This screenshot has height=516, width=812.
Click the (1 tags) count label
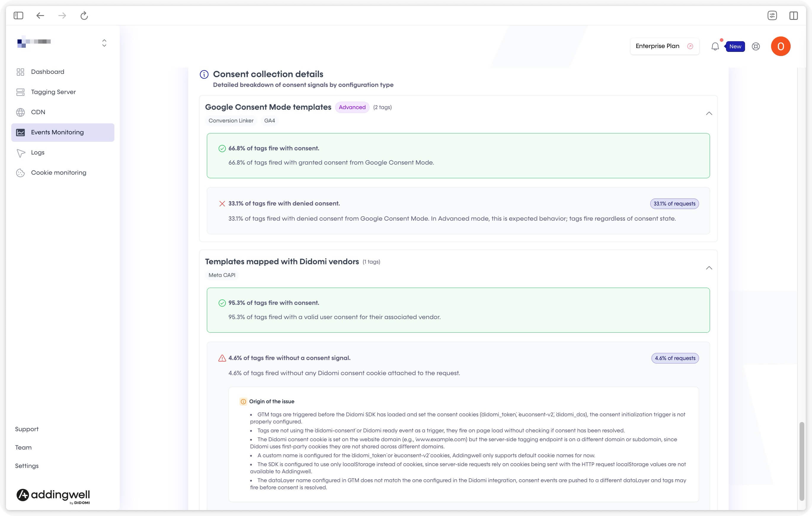[371, 262]
